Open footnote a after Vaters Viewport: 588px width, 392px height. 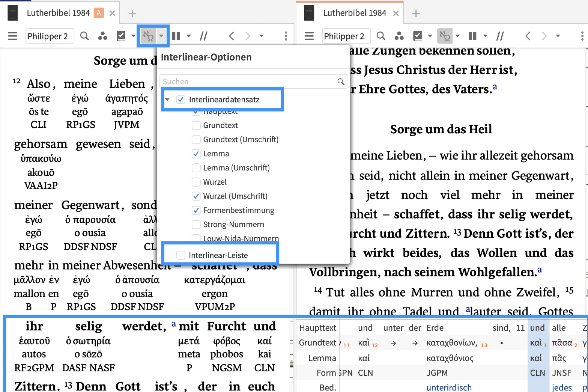(495, 87)
